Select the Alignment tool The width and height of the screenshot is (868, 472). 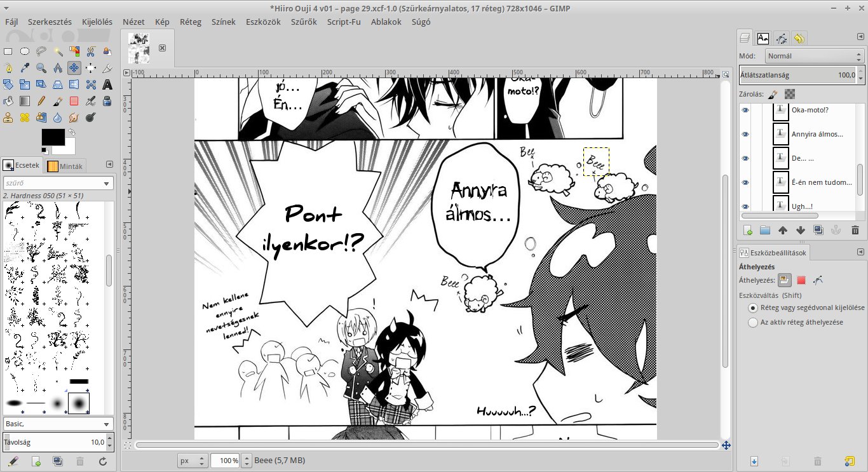coord(91,68)
